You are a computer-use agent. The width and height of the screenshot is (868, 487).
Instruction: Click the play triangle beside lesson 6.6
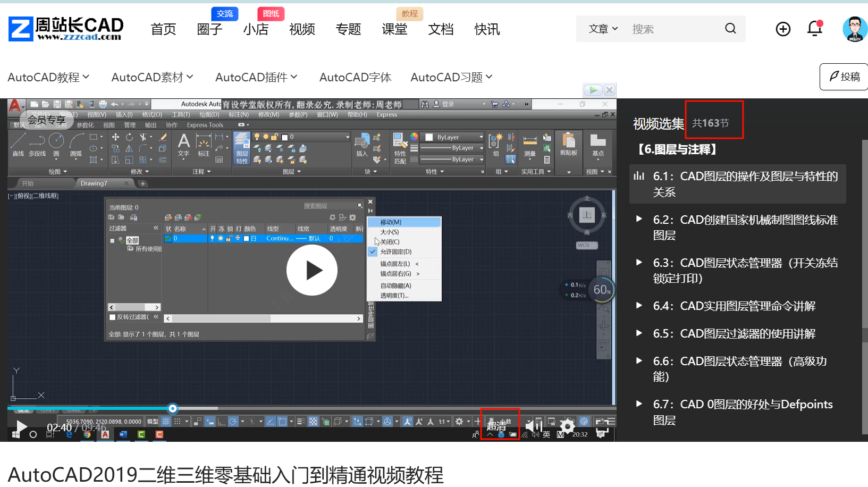(x=639, y=360)
